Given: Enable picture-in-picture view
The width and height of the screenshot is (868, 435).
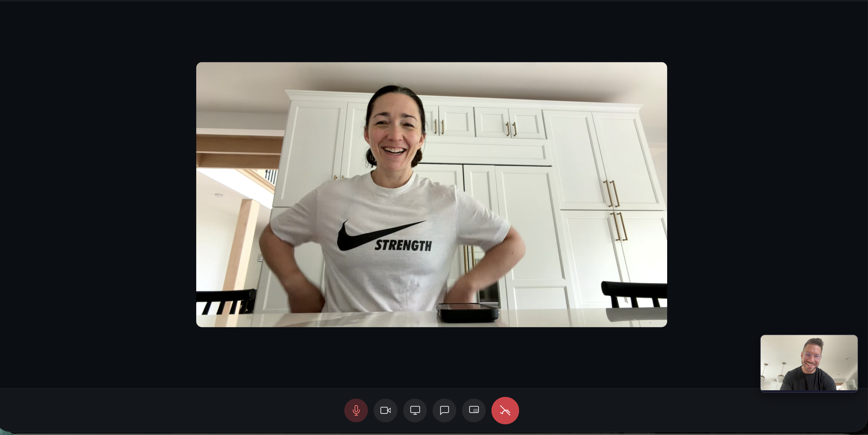Looking at the screenshot, I should [474, 410].
